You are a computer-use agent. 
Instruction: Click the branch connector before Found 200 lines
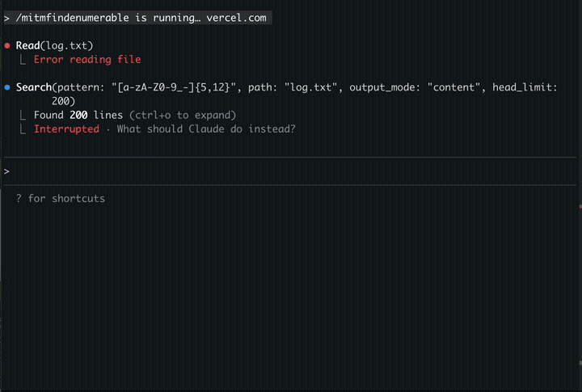(x=24, y=115)
